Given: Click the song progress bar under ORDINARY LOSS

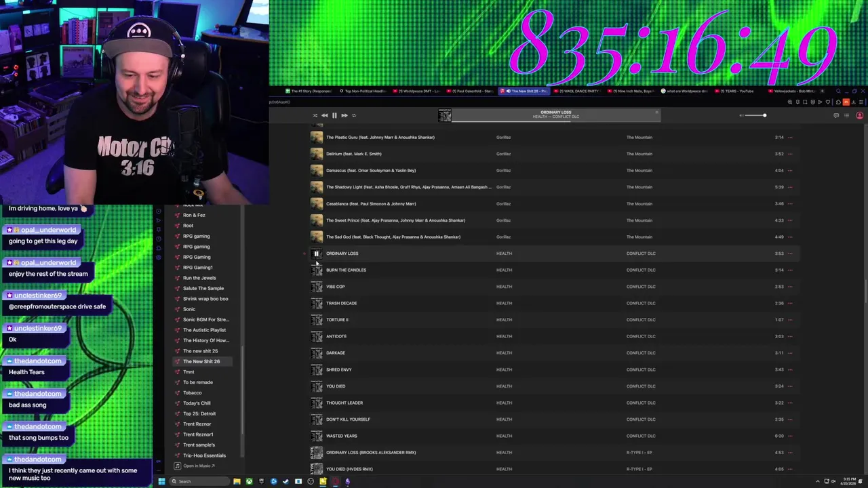Looking at the screenshot, I should [x=555, y=121].
